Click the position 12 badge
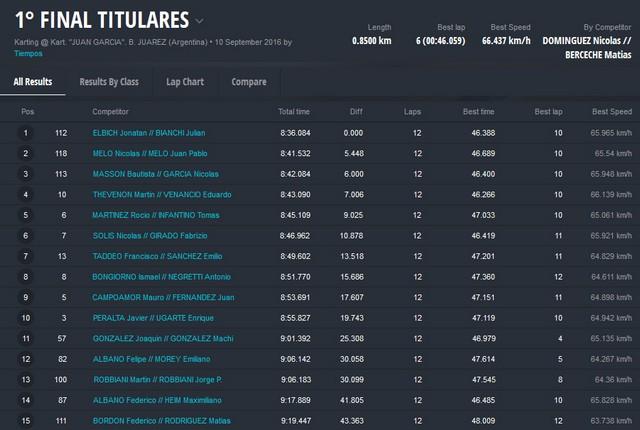This screenshot has width=640, height=430. pos(26,359)
